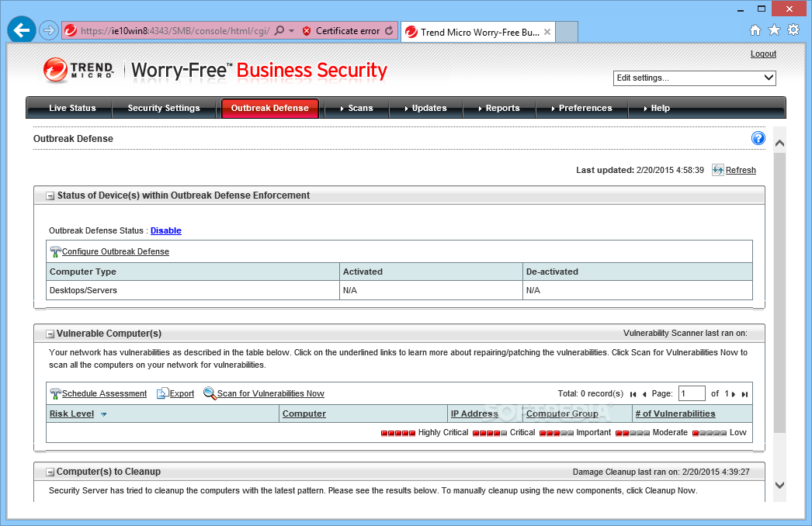
Task: Open the Edit settings dropdown
Action: click(695, 78)
